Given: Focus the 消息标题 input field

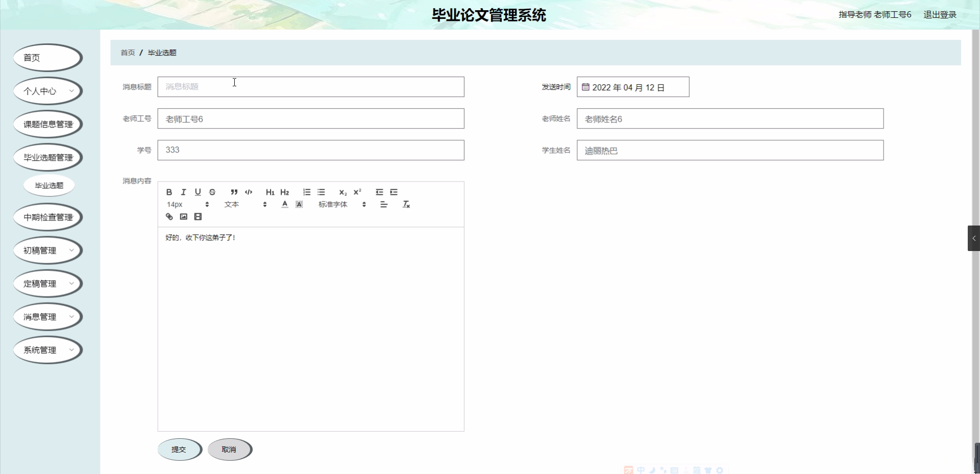Looking at the screenshot, I should click(311, 87).
